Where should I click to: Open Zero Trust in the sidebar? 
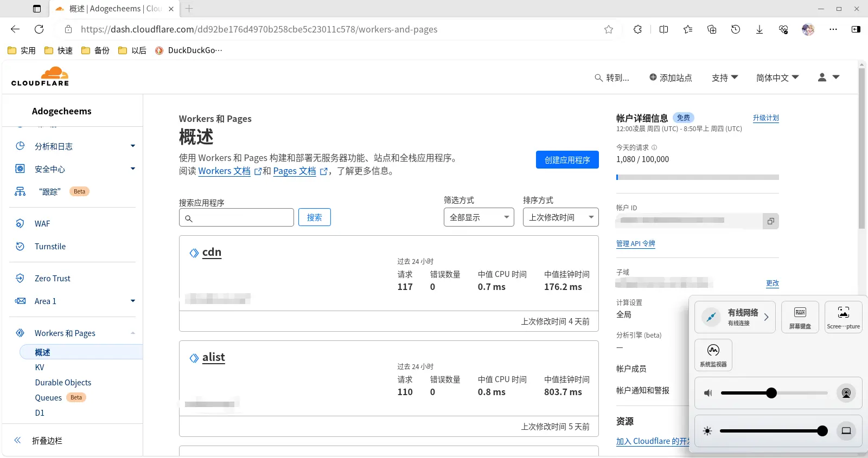[53, 279]
